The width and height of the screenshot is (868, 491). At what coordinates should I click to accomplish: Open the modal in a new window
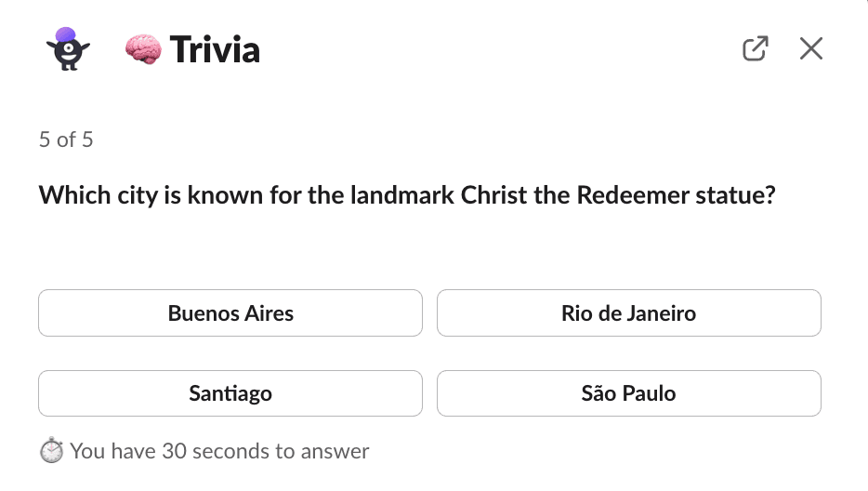click(x=755, y=48)
